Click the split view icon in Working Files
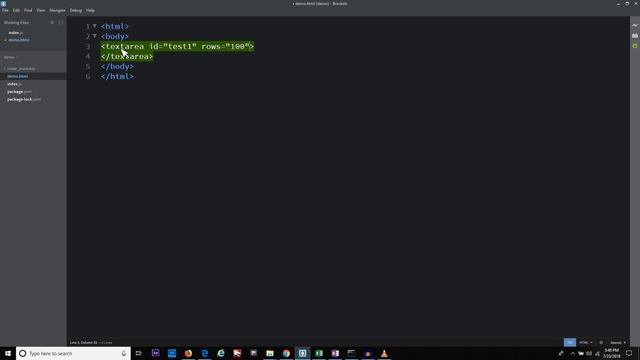The image size is (640, 360). pos(61,22)
